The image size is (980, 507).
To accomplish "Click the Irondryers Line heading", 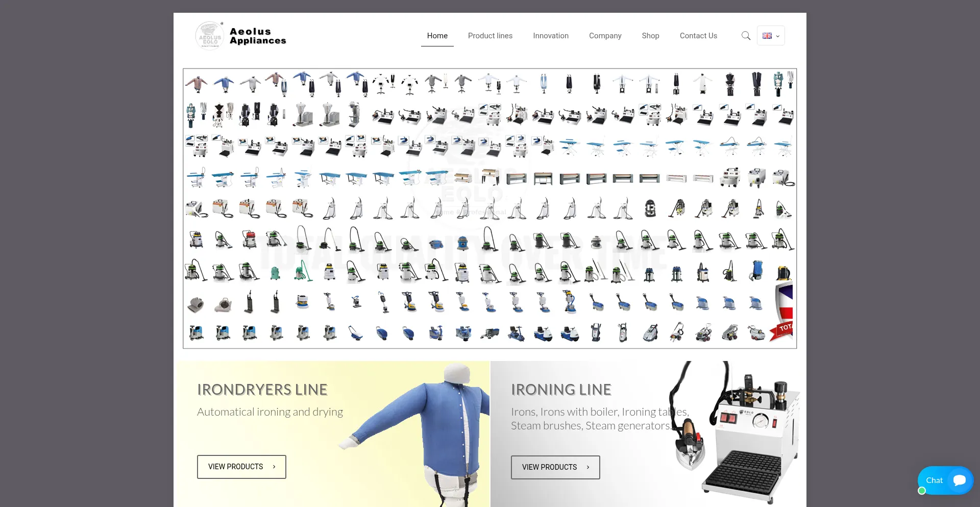I will [262, 390].
